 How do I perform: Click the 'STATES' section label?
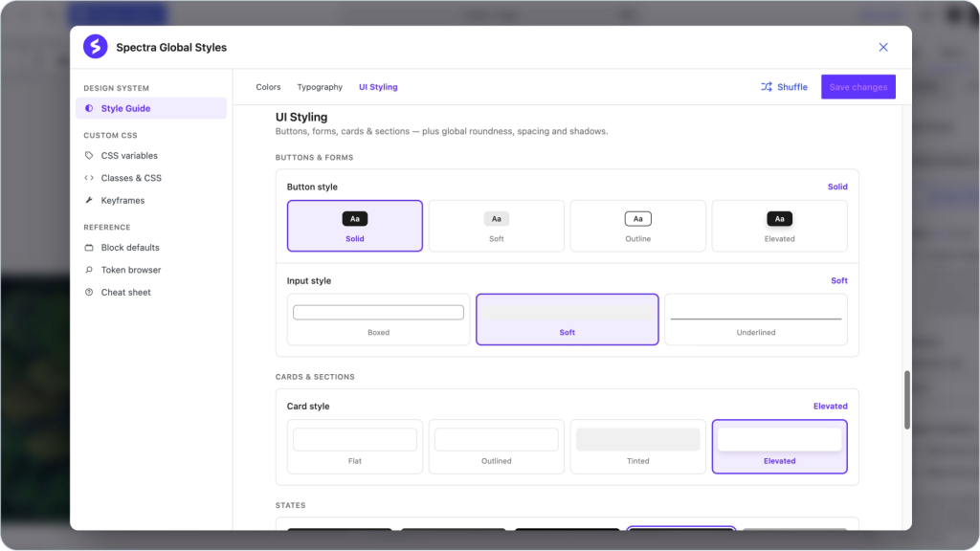click(x=291, y=505)
